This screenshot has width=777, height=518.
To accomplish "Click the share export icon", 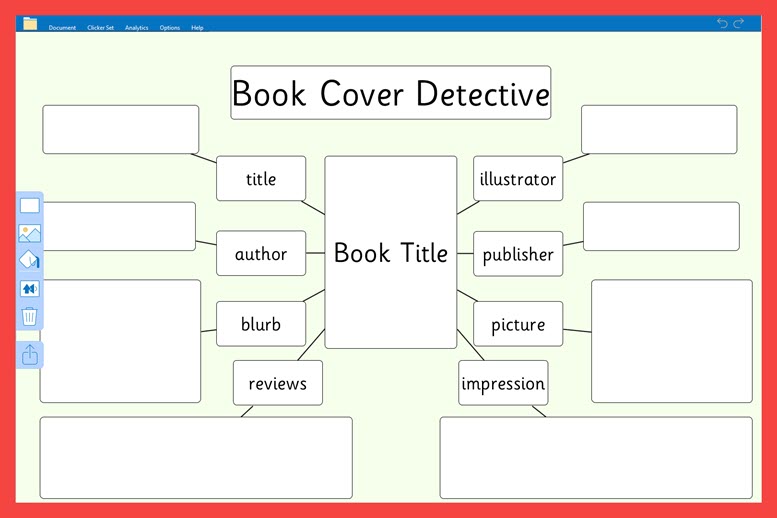I will tap(30, 354).
